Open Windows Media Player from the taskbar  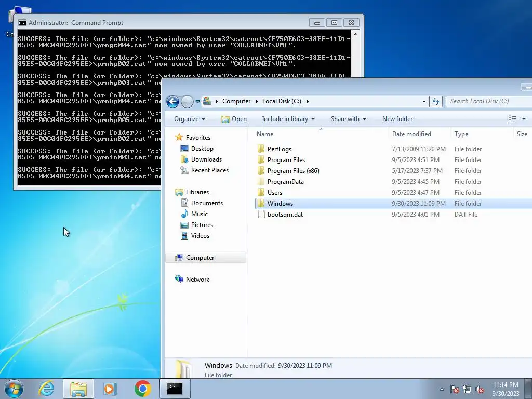[x=110, y=389]
